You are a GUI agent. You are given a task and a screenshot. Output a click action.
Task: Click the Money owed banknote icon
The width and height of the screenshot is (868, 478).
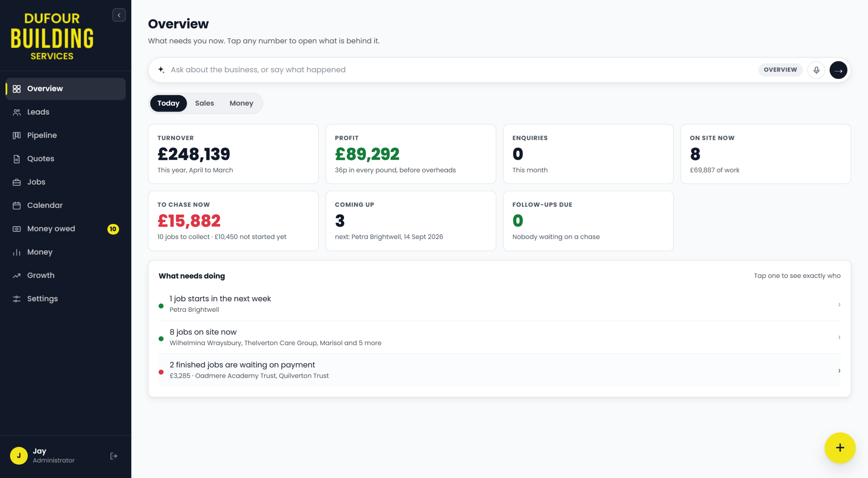[x=17, y=229]
